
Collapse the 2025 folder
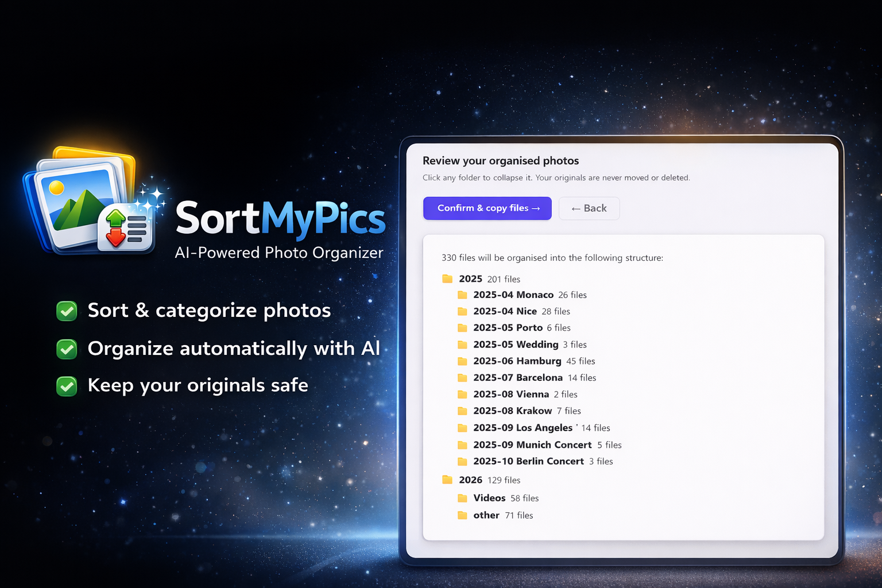470,279
